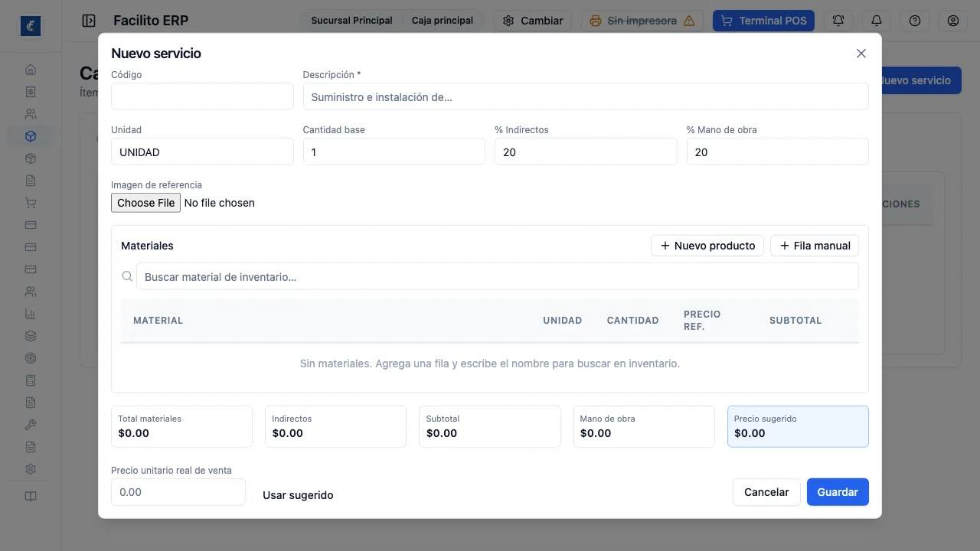Viewport: 980px width, 551px height.
Task: Click the SUBTOTAL column header
Action: (x=795, y=321)
